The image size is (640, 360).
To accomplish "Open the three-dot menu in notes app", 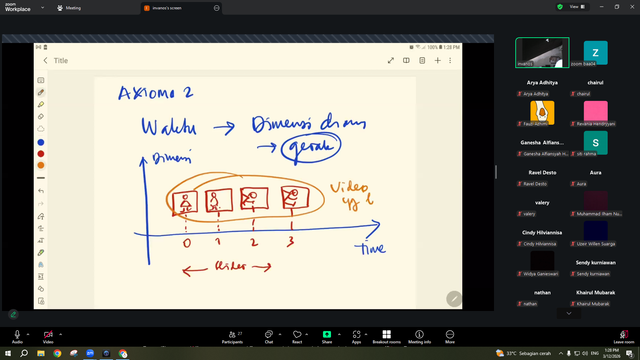I will point(450,60).
